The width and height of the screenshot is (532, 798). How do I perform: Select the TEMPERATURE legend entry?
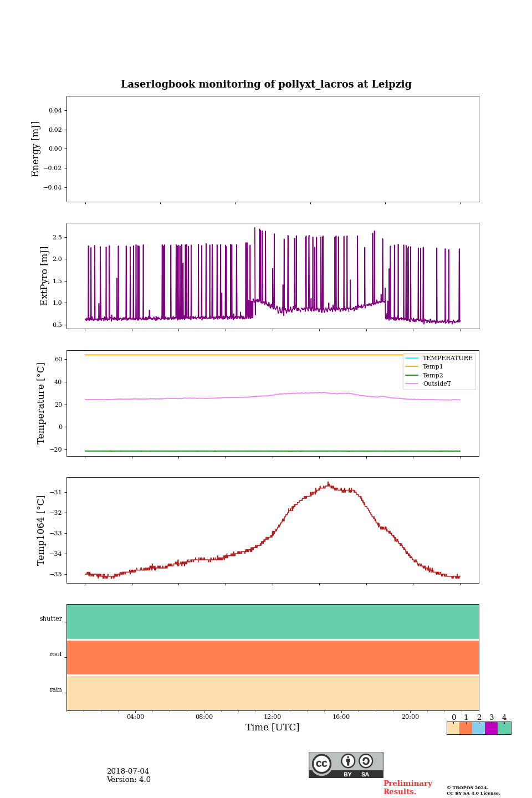(439, 358)
